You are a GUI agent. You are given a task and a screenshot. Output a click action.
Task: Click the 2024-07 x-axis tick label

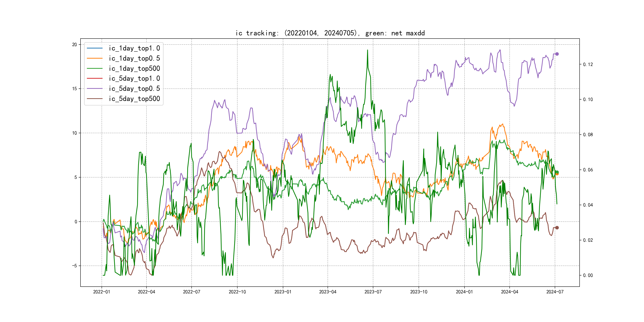555,292
